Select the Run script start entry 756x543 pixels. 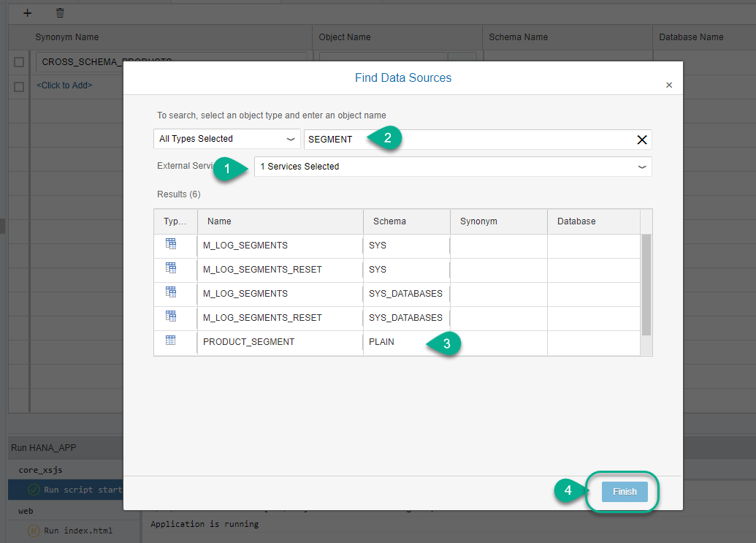coord(66,490)
